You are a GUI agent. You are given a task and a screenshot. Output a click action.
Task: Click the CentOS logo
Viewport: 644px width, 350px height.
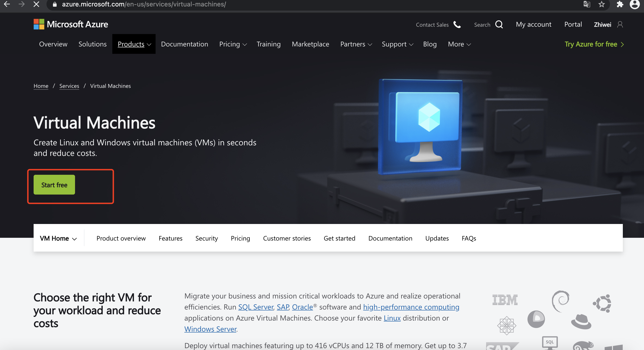pos(507,326)
